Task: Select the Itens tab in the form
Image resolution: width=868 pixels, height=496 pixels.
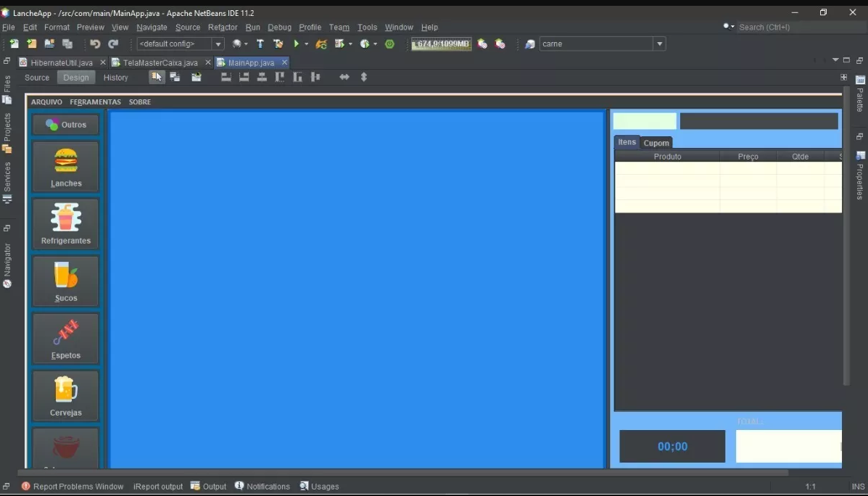Action: [627, 141]
